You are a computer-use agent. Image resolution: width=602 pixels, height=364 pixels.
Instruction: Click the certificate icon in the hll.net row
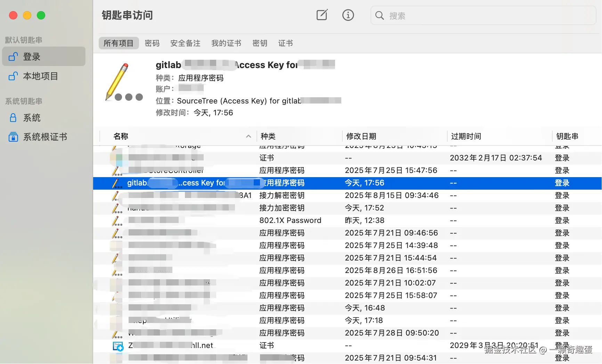click(x=118, y=346)
